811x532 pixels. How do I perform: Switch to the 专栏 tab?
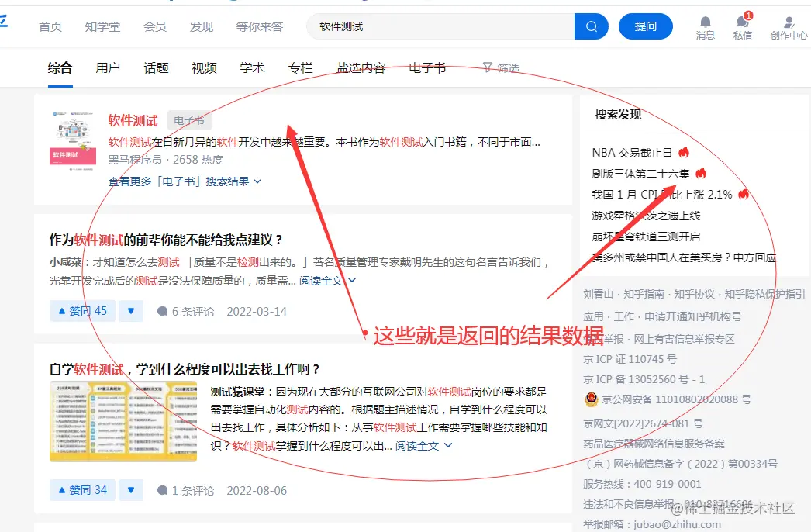(x=301, y=67)
